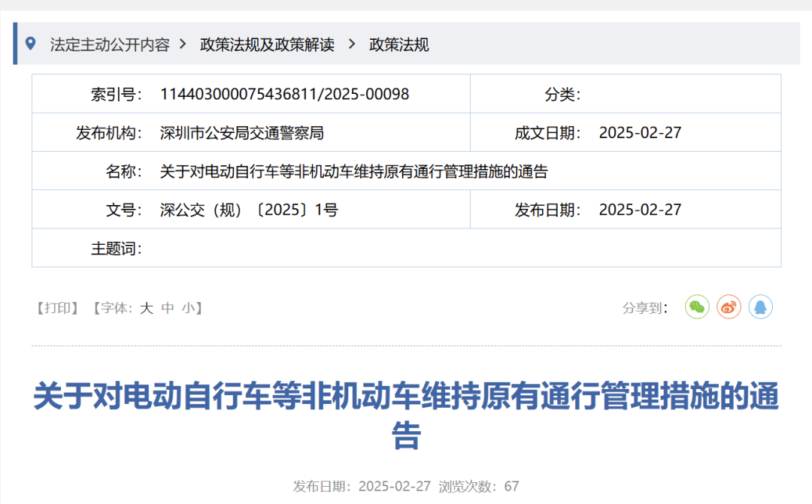This screenshot has width=812, height=504.
Task: Click the 打印 print link
Action: [57, 309]
